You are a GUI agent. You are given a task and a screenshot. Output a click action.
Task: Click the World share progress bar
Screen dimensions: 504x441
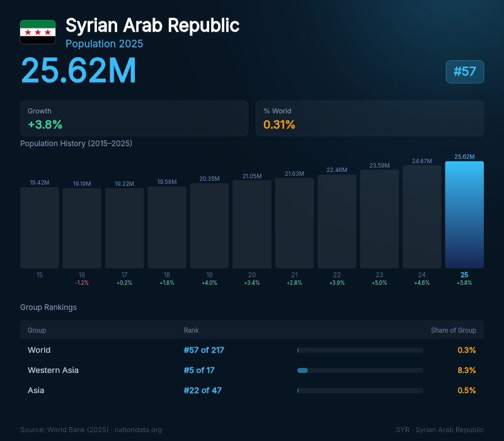coord(360,350)
